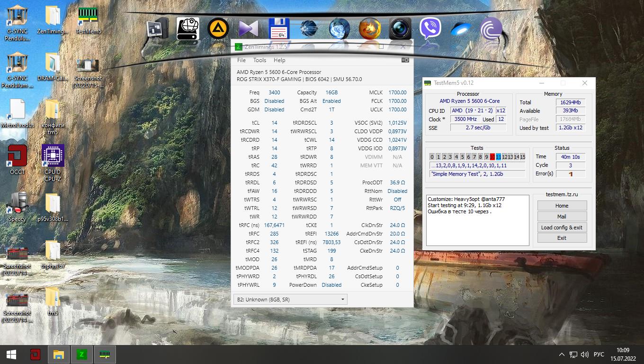
Task: Open the camera lens app in dock
Action: click(400, 29)
